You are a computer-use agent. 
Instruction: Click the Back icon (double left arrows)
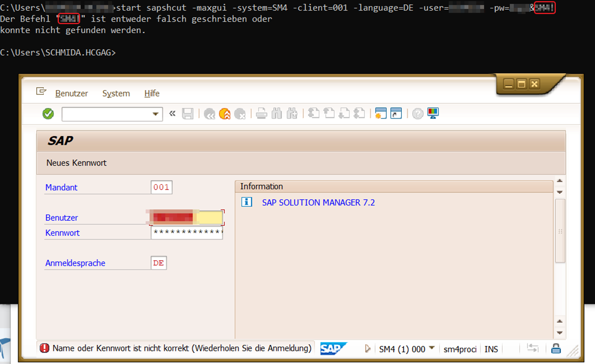[210, 113]
